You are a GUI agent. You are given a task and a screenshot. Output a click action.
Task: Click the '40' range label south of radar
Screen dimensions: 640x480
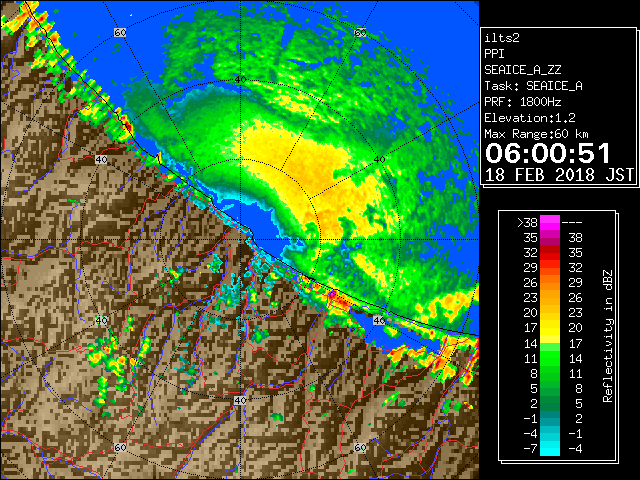[240, 400]
